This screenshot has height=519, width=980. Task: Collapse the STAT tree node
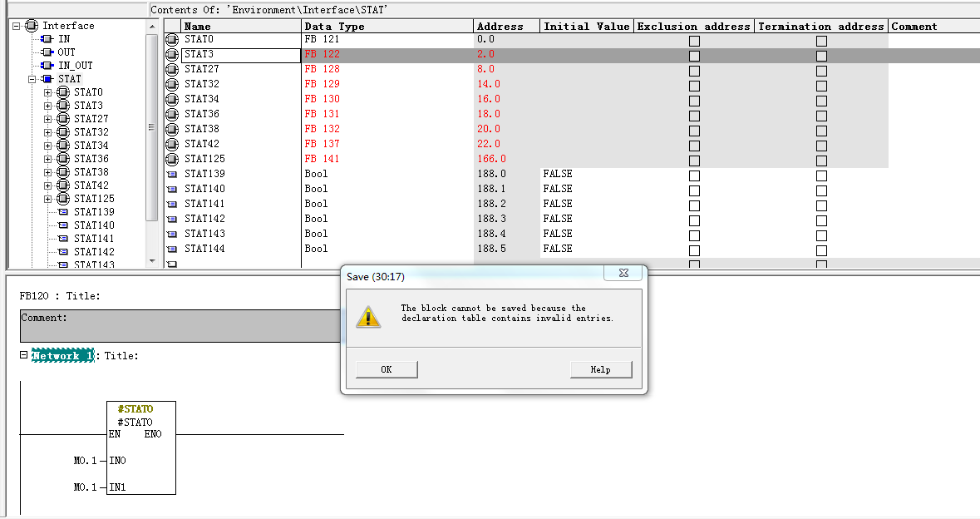[32, 79]
